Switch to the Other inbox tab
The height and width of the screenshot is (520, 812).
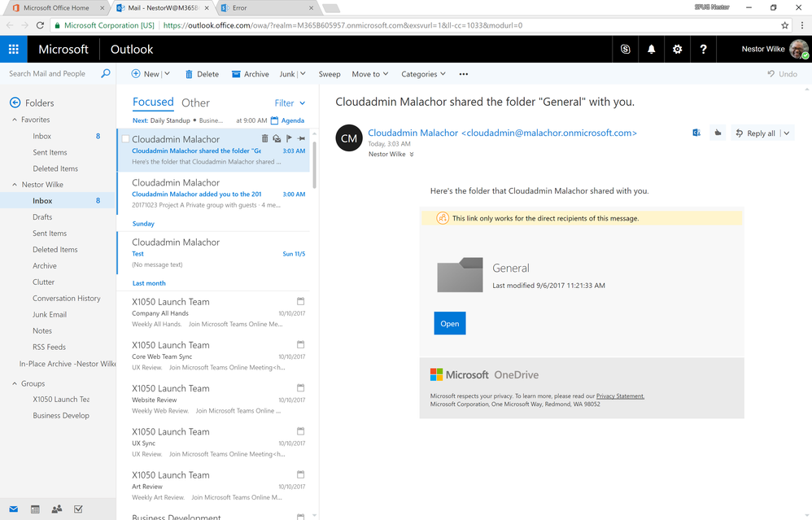click(195, 103)
